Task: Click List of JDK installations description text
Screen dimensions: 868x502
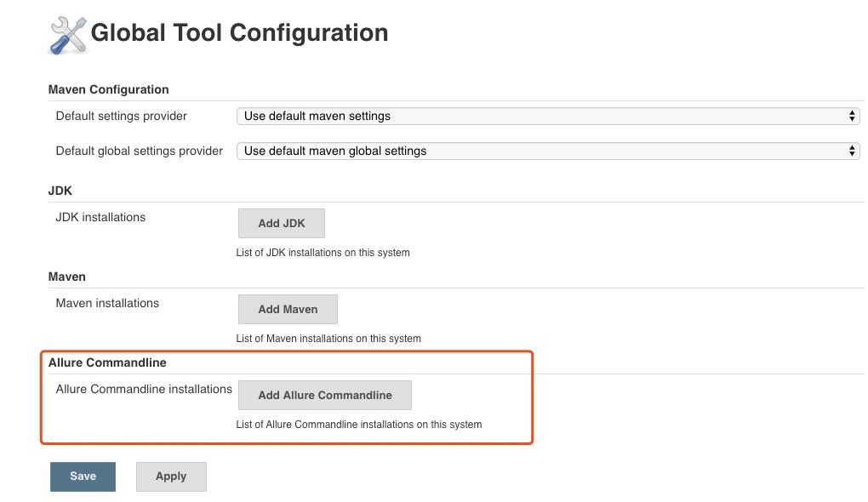Action: (323, 253)
